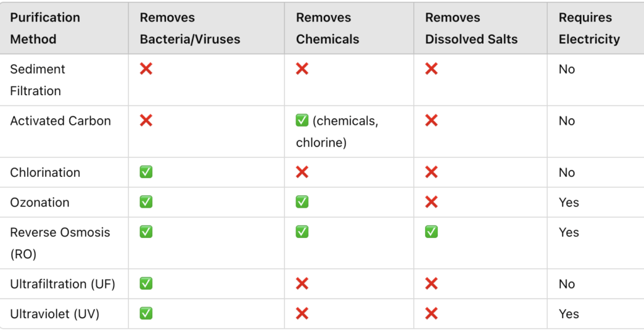Click Ozonation's green check under Removes Chemicals
This screenshot has width=644, height=330.
pyautogui.click(x=302, y=202)
